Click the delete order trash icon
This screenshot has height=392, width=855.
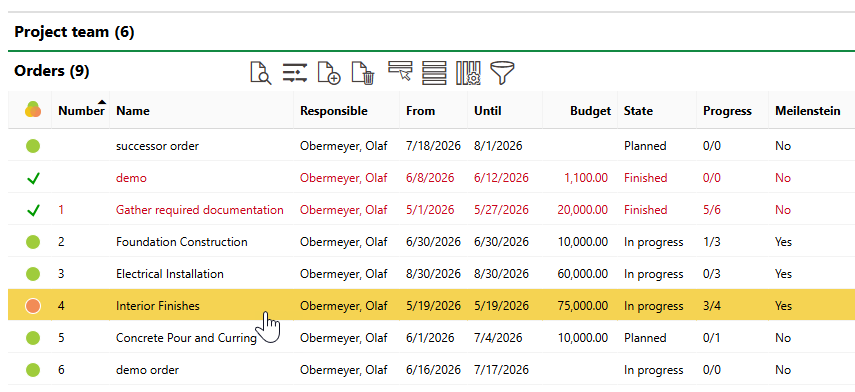point(363,73)
